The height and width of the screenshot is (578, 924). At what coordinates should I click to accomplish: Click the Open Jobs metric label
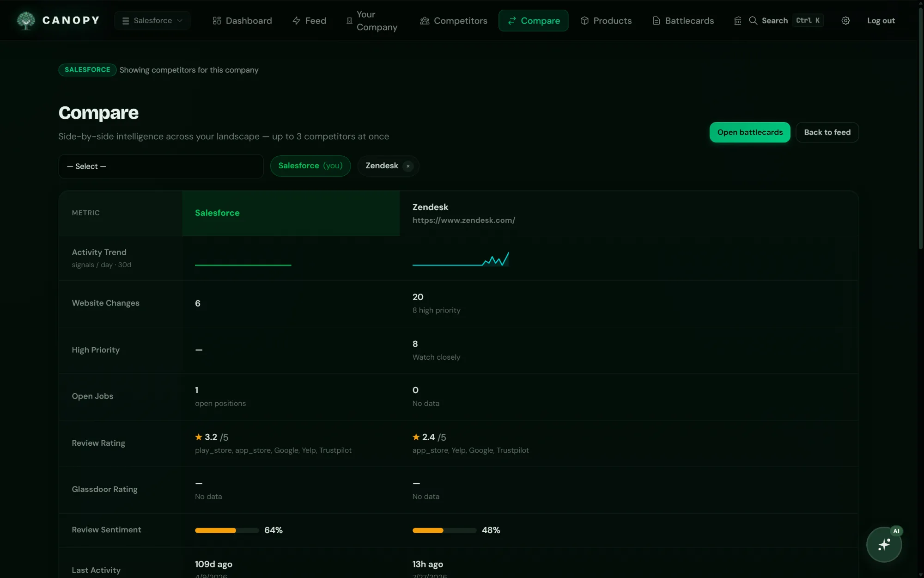click(x=92, y=396)
